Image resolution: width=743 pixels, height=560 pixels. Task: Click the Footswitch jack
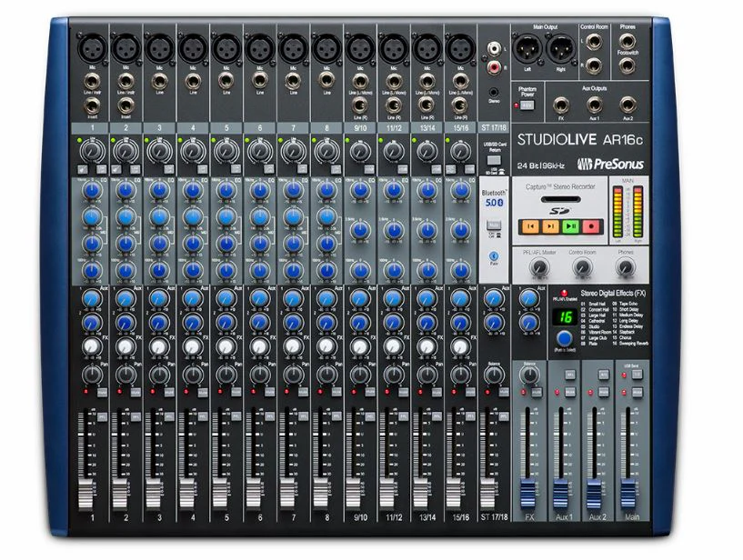[x=627, y=65]
